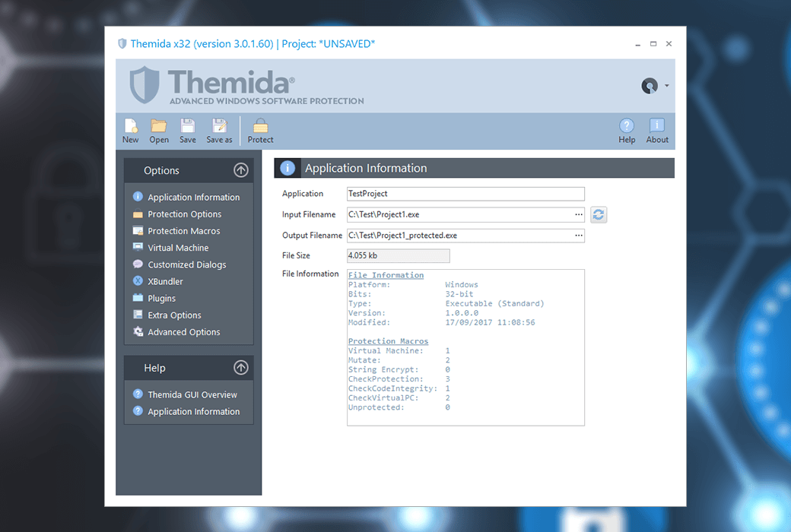Screen dimensions: 791x532
Task: Click the New project icon
Action: click(130, 130)
